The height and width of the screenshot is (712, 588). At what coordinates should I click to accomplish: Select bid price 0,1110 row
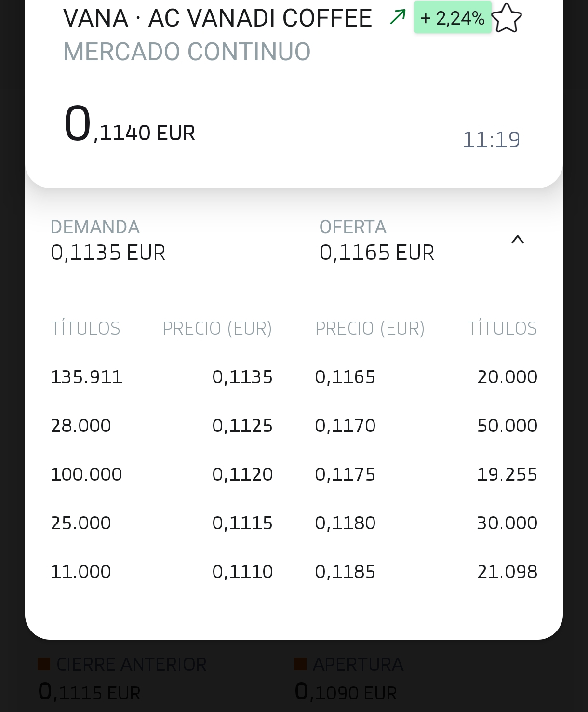coord(242,572)
